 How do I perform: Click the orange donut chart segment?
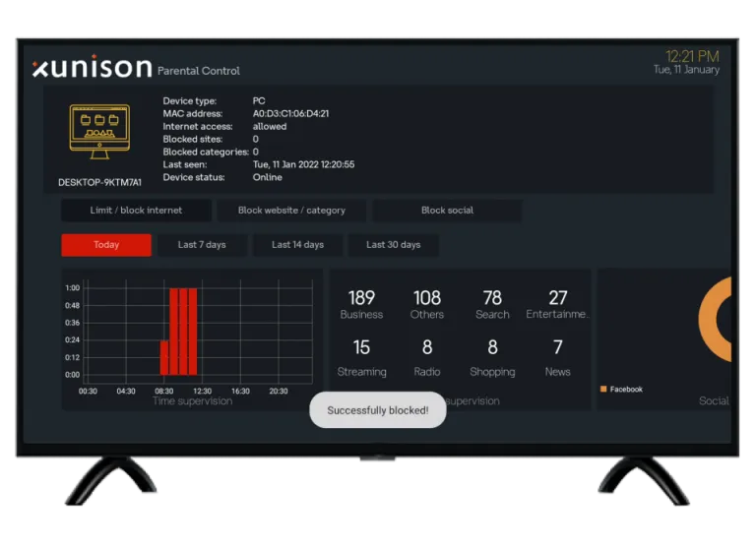pos(709,320)
